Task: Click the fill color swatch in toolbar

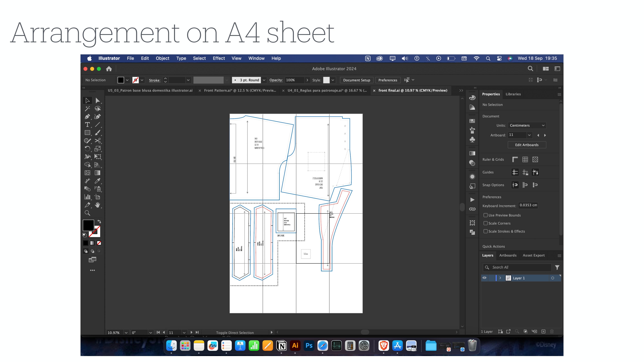Action: coord(88,225)
